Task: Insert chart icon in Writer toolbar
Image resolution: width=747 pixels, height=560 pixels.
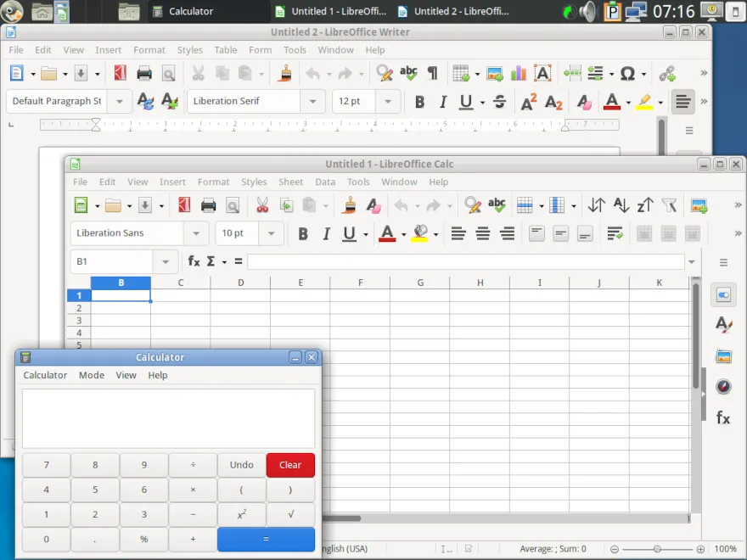Action: pos(519,73)
